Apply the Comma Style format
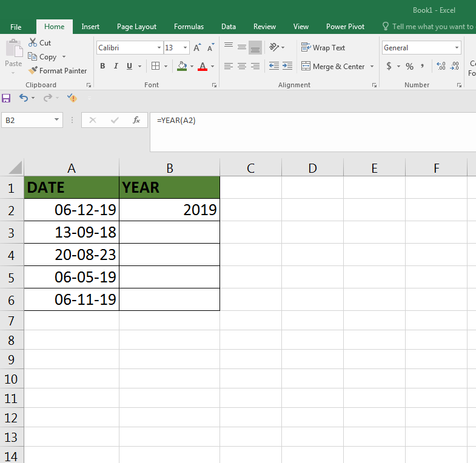Image resolution: width=476 pixels, height=463 pixels. [x=422, y=66]
